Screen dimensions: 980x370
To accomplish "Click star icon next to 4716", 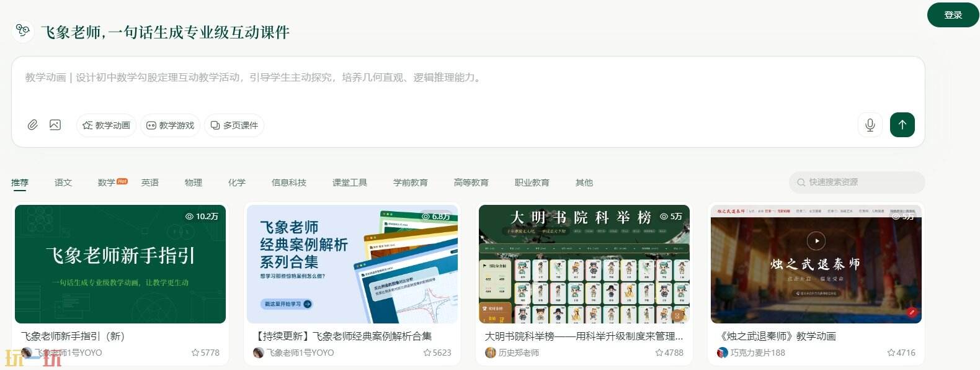I will tap(891, 353).
